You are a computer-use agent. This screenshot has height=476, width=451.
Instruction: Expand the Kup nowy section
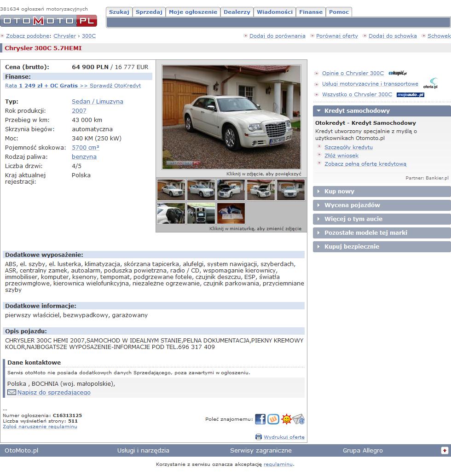[x=382, y=192]
